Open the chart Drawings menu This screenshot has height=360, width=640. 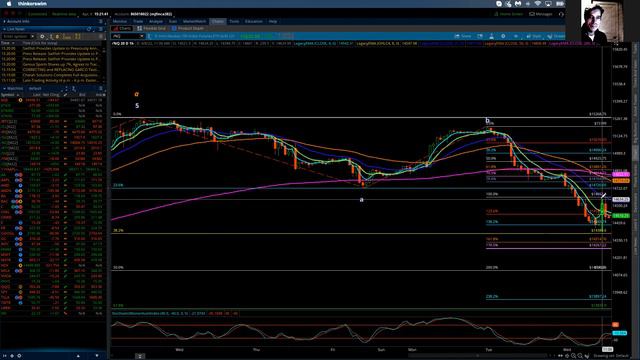coord(556,36)
